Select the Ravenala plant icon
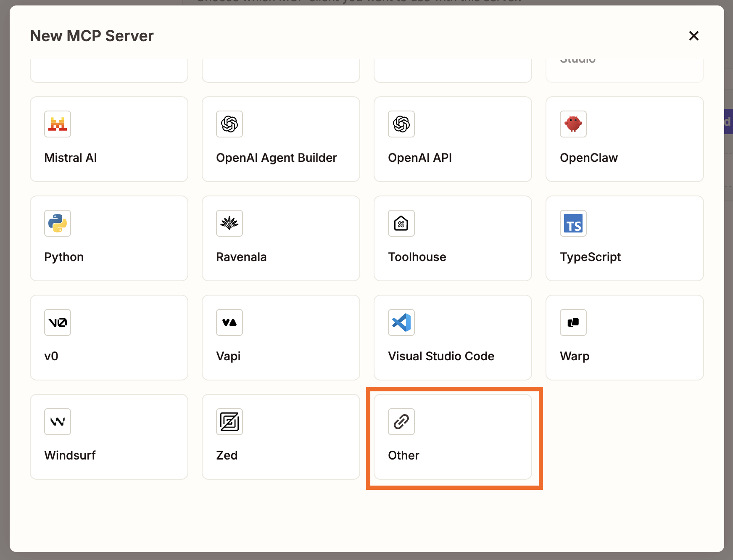 pyautogui.click(x=229, y=223)
